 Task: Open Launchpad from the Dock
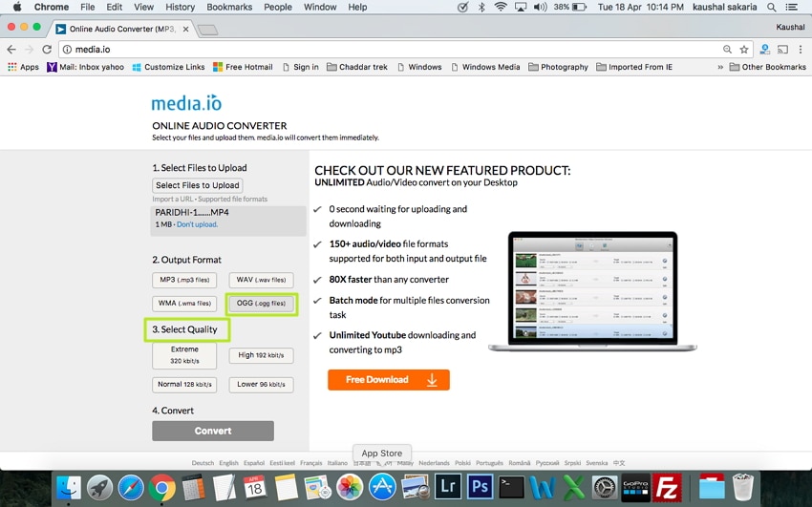pos(99,487)
